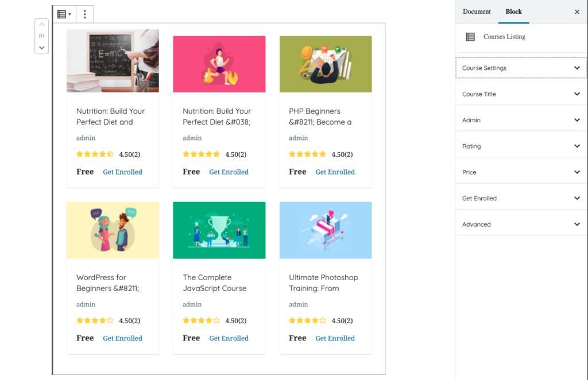This screenshot has width=588, height=380.
Task: Click Get Enrolled for Perfect Diet and
Action: click(x=123, y=172)
